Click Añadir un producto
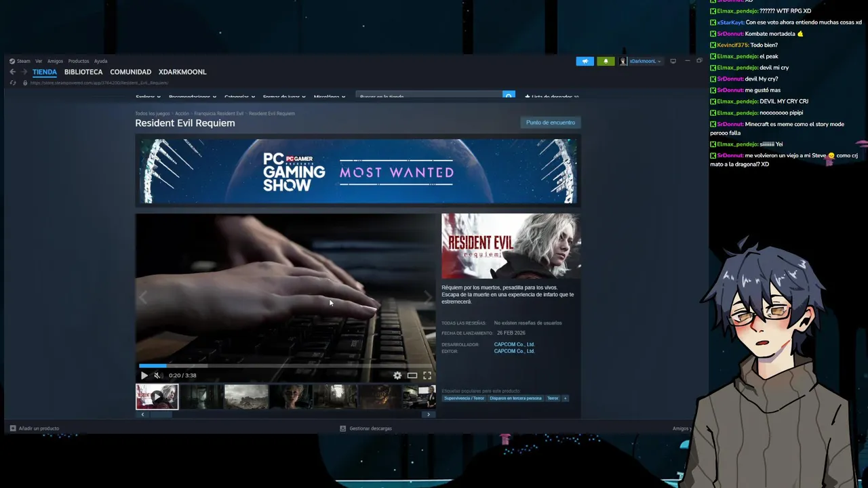Screen dimensions: 868x488 coord(35,428)
